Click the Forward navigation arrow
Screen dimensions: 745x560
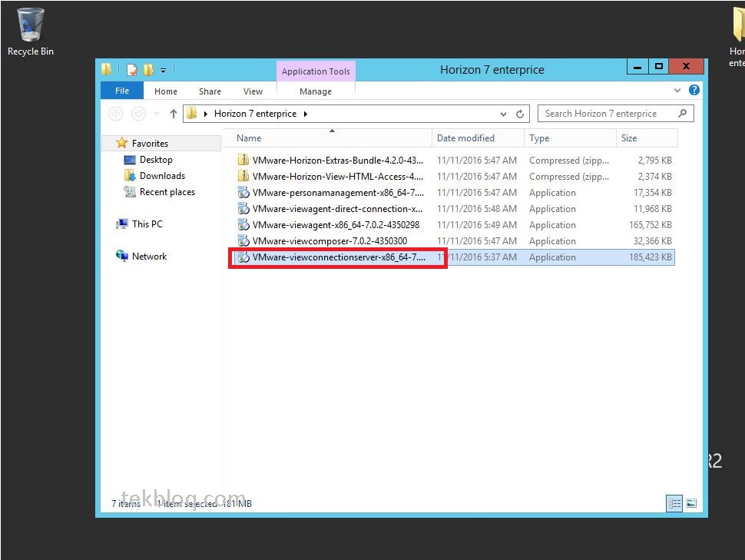coord(138,114)
